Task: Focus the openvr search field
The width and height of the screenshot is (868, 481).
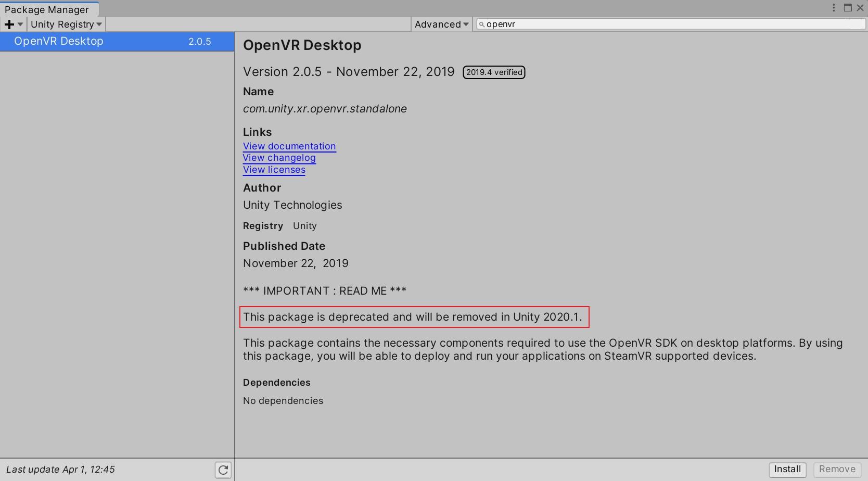Action: (670, 24)
